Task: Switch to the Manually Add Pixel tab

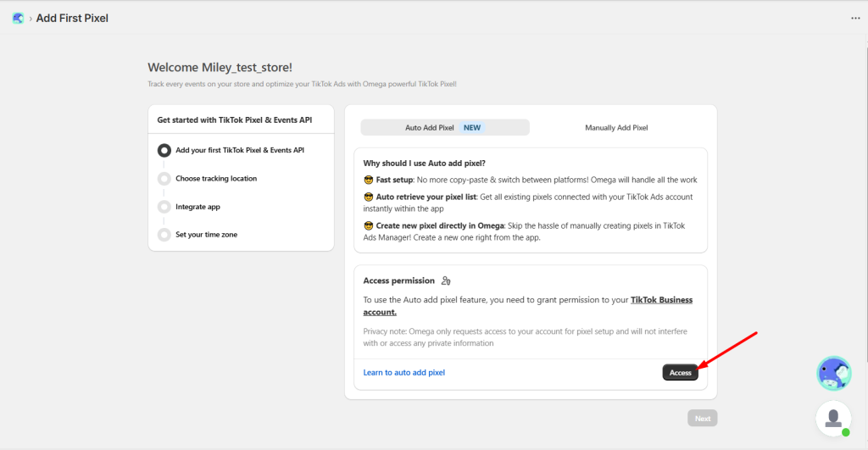Action: coord(616,127)
